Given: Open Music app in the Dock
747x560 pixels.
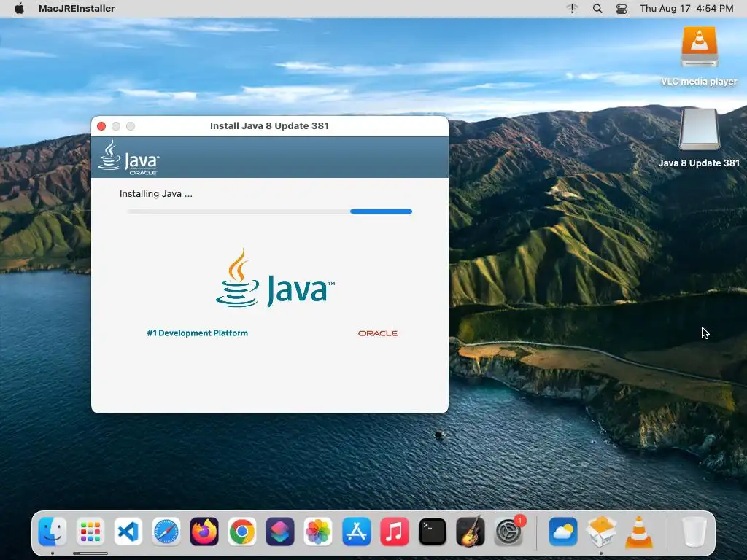Looking at the screenshot, I should [x=394, y=532].
